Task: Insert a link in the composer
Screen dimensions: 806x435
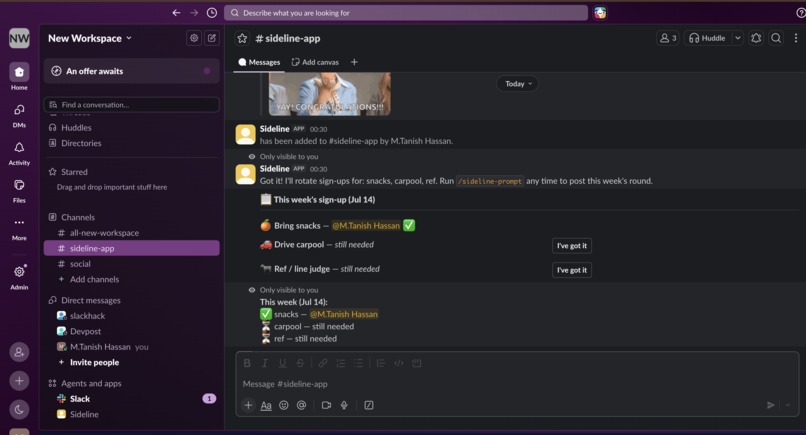Action: [x=323, y=363]
